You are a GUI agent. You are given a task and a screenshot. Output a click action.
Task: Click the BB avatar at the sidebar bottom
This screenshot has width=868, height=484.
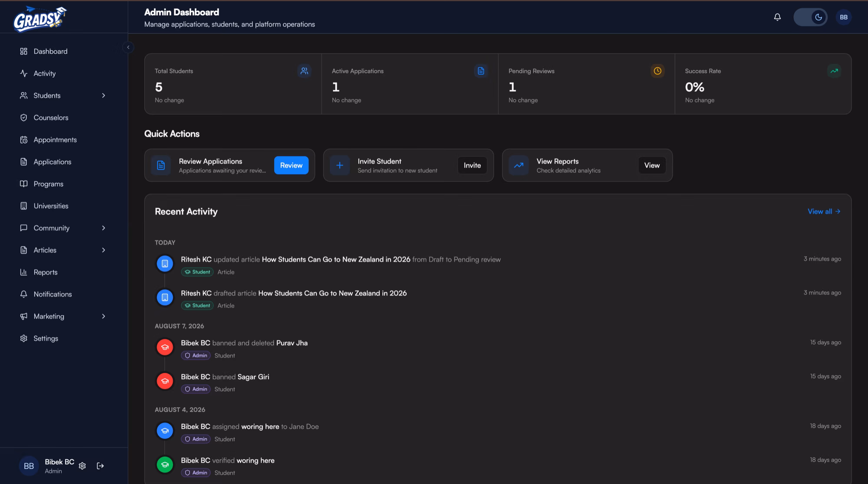pos(29,466)
